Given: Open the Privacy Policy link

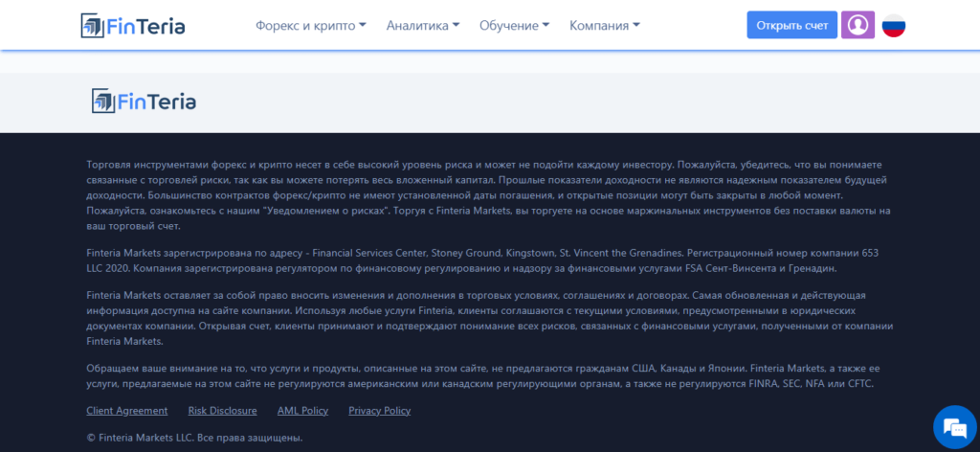Looking at the screenshot, I should pyautogui.click(x=379, y=411).
